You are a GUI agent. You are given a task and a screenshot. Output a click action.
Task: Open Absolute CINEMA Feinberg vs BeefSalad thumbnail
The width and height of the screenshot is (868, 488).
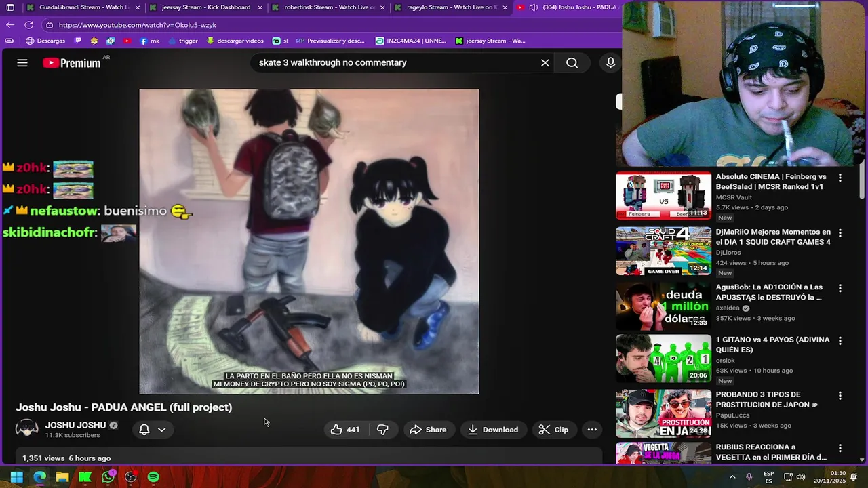click(663, 196)
